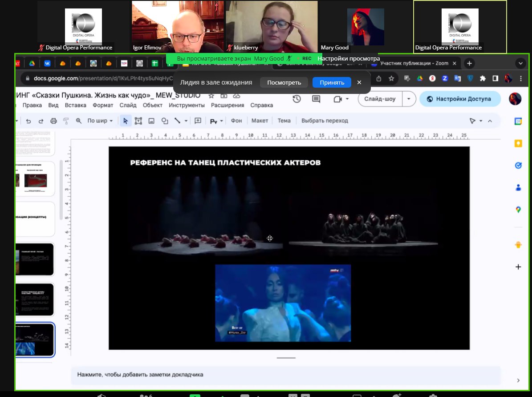Expand zoom level dropdown 'По шир'
The height and width of the screenshot is (397, 532).
(x=100, y=121)
